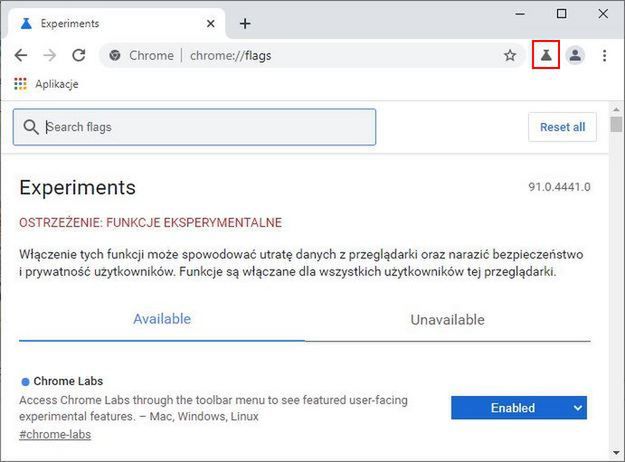This screenshot has width=625, height=462.
Task: Open a new tab with plus button
Action: (245, 23)
